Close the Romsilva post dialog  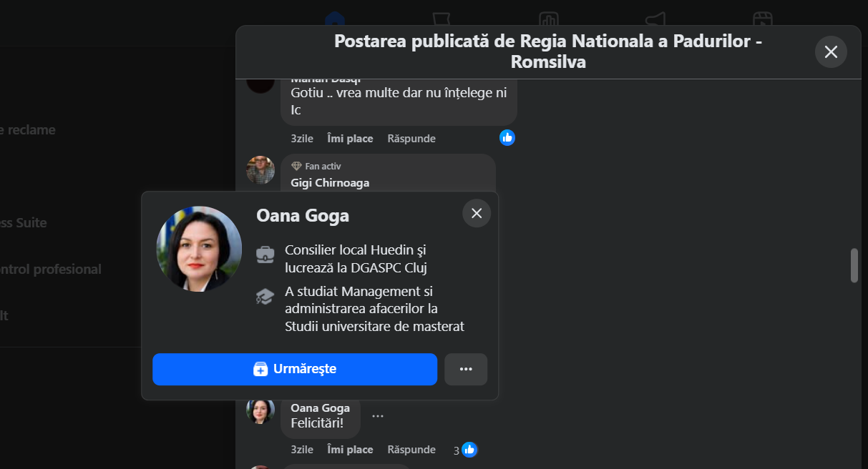[x=831, y=51]
